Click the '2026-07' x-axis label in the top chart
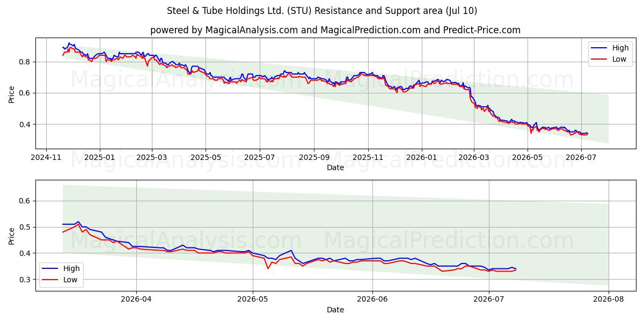 click(581, 158)
